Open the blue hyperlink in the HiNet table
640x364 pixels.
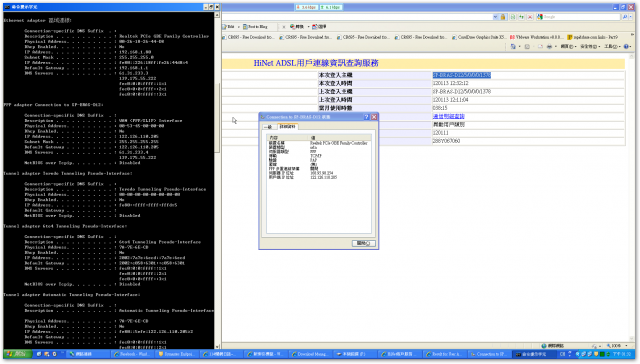click(449, 116)
